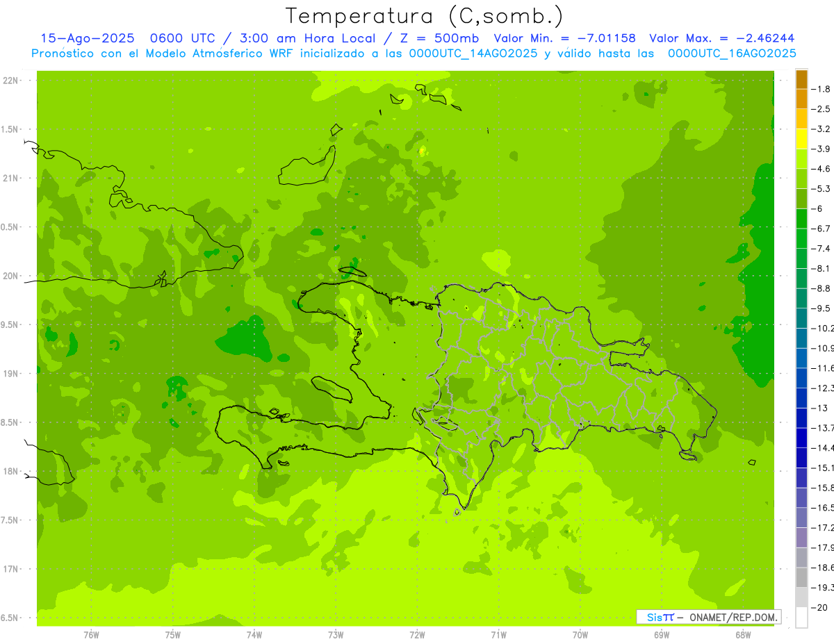Pick the orange swatch between -1.8 and -2.5

pyautogui.click(x=801, y=99)
